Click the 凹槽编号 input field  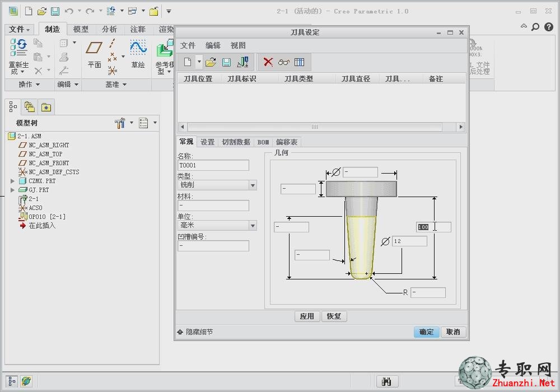(213, 246)
